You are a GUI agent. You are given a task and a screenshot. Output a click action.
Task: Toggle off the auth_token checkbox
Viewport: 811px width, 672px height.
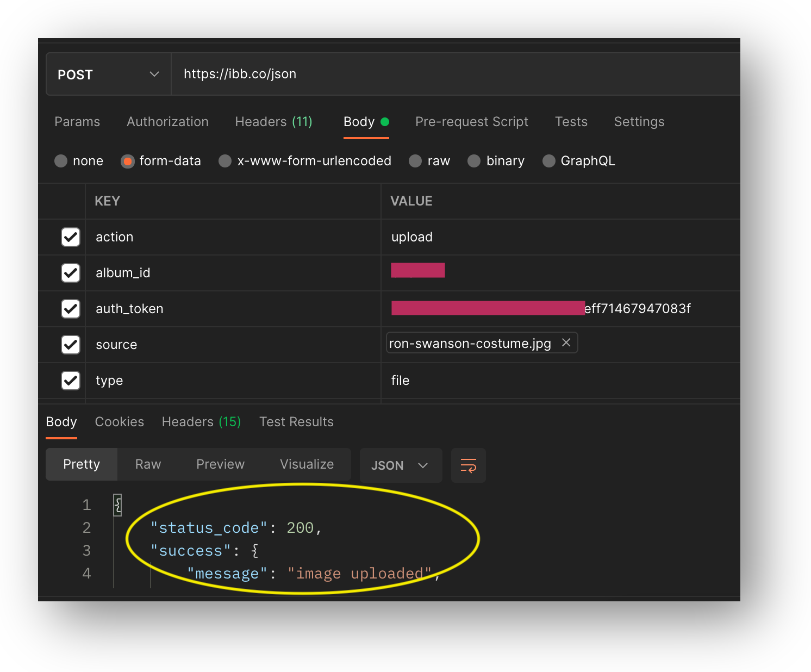71,309
